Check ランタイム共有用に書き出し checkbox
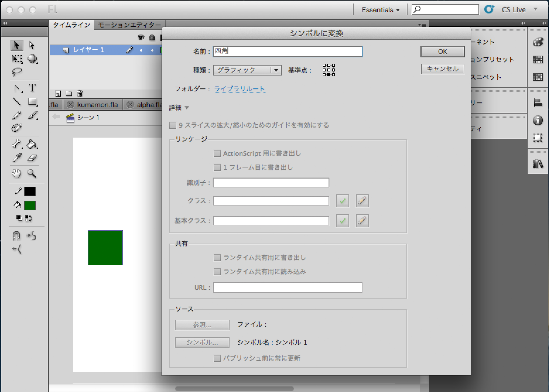Image resolution: width=549 pixels, height=392 pixels. (217, 258)
